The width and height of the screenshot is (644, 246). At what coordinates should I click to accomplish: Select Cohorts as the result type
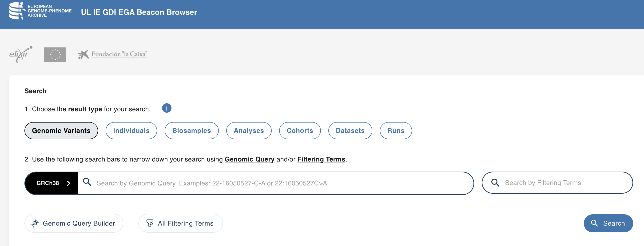pos(300,131)
